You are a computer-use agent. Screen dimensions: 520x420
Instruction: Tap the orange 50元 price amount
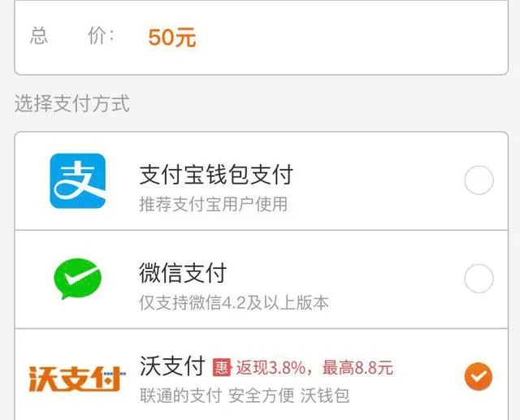click(x=172, y=37)
